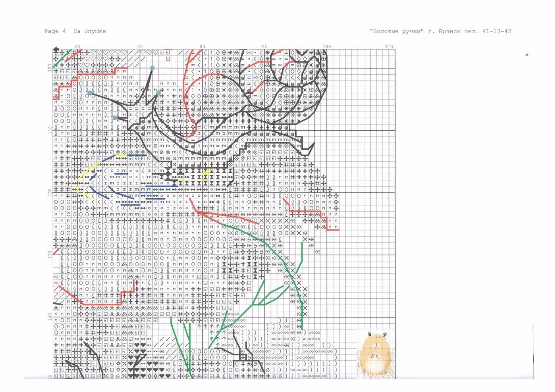Click the 'На опушке' title text
555x392 pixels.
click(x=90, y=31)
